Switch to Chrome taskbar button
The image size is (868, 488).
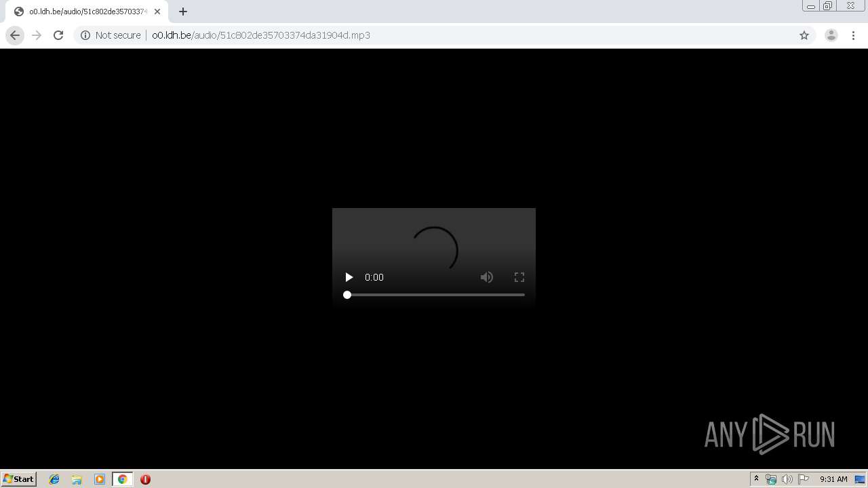click(x=123, y=479)
